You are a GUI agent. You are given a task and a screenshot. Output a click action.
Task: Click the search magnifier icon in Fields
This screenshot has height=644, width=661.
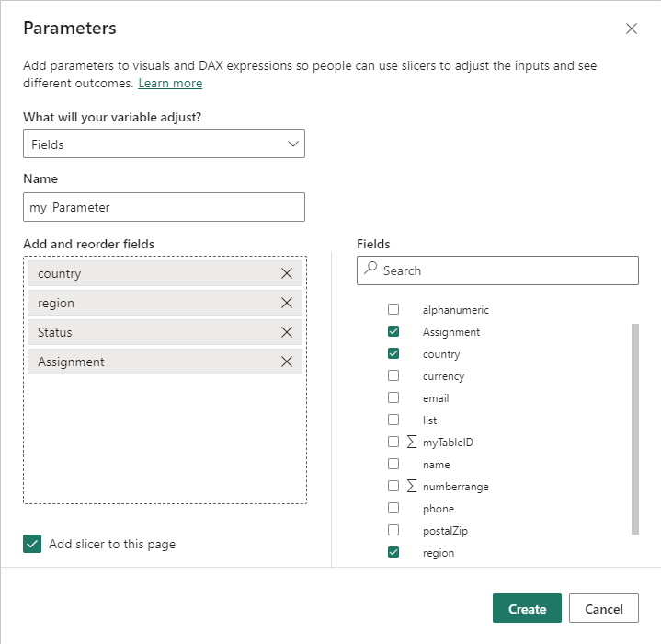[370, 270]
